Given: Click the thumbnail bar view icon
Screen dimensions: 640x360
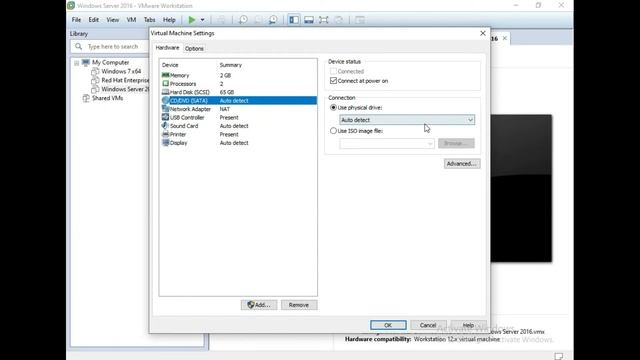Looking at the screenshot, I should pyautogui.click(x=309, y=20).
